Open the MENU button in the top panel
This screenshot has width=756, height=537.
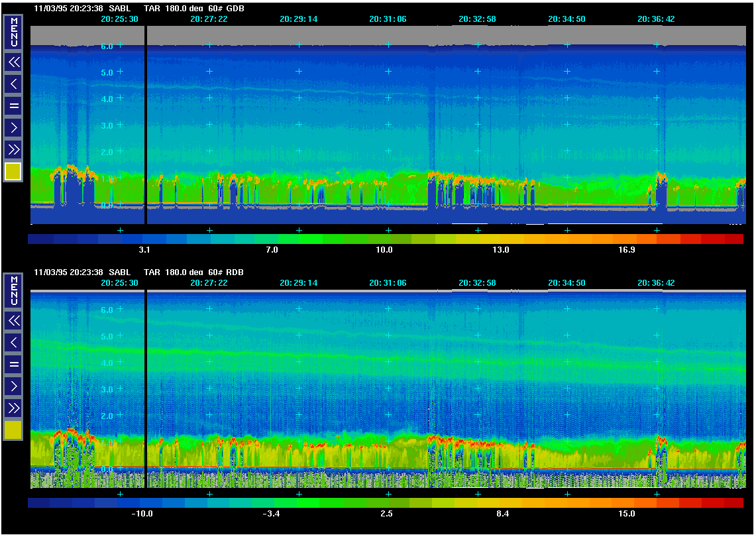click(x=13, y=32)
